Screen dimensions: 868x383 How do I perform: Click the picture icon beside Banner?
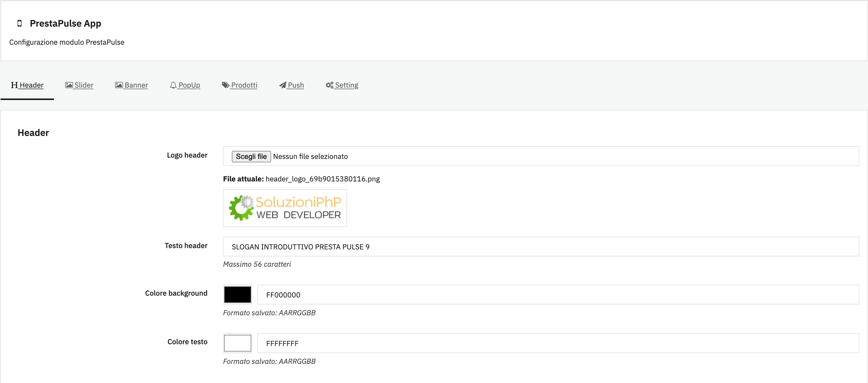pos(119,85)
